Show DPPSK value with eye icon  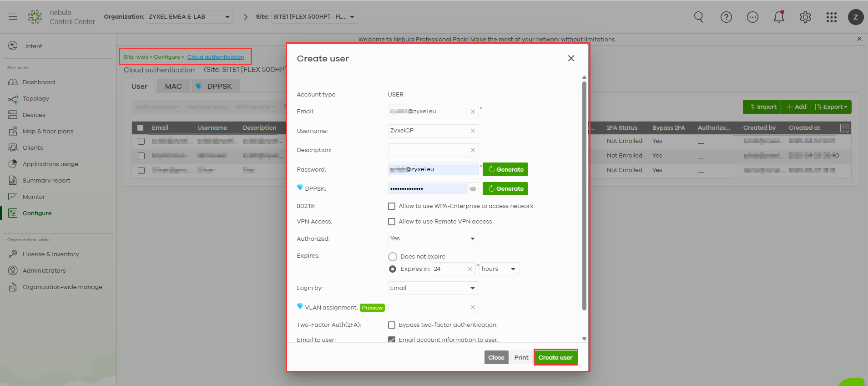tap(473, 189)
